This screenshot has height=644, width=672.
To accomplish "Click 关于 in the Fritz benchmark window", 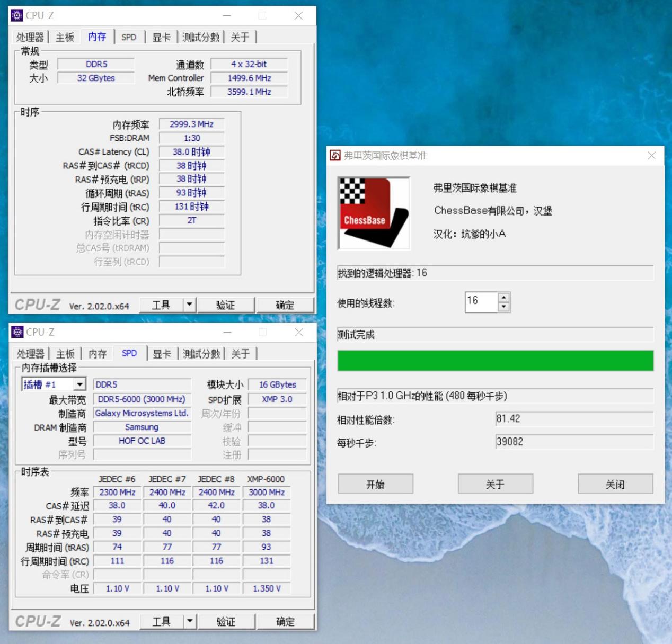I will tap(494, 484).
